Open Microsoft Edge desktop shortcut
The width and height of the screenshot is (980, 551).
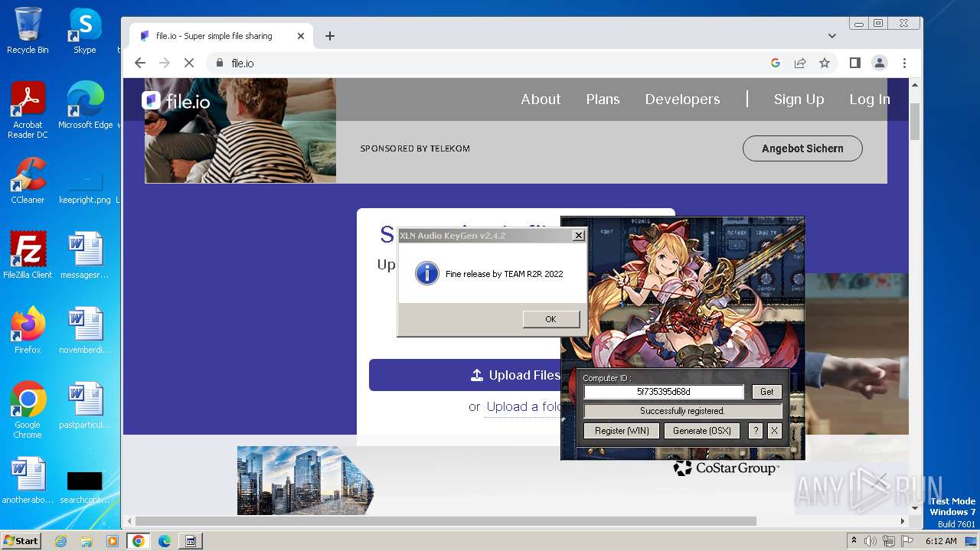85,106
